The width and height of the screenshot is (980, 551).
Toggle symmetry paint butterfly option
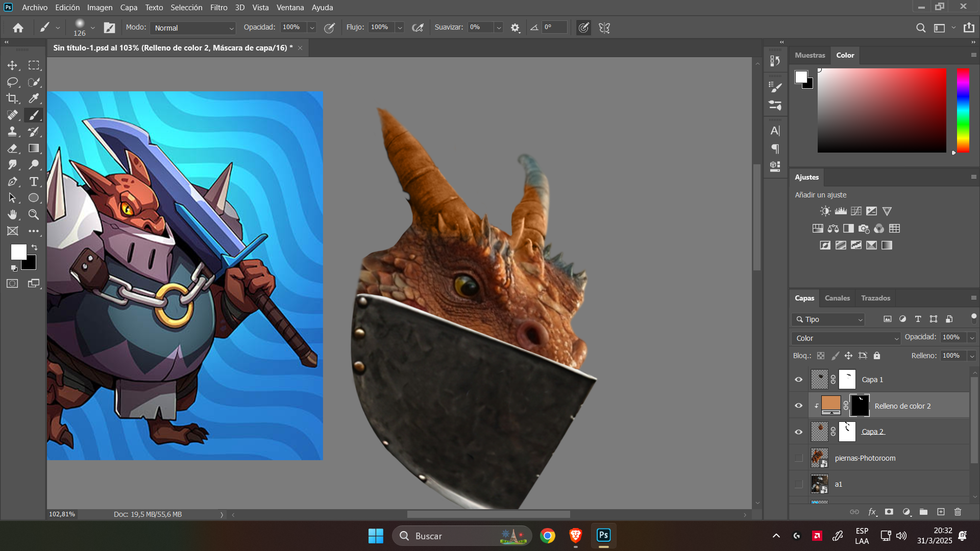[x=604, y=28]
